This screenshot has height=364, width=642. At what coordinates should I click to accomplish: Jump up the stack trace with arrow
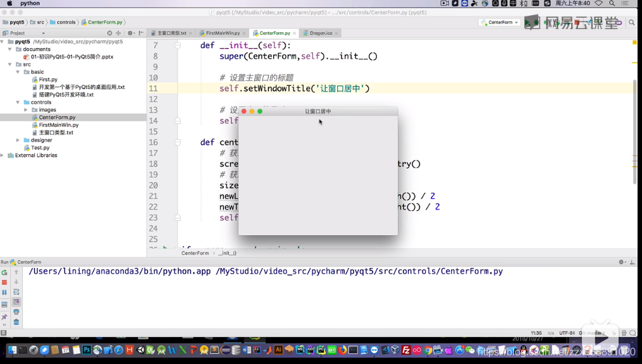(16, 272)
